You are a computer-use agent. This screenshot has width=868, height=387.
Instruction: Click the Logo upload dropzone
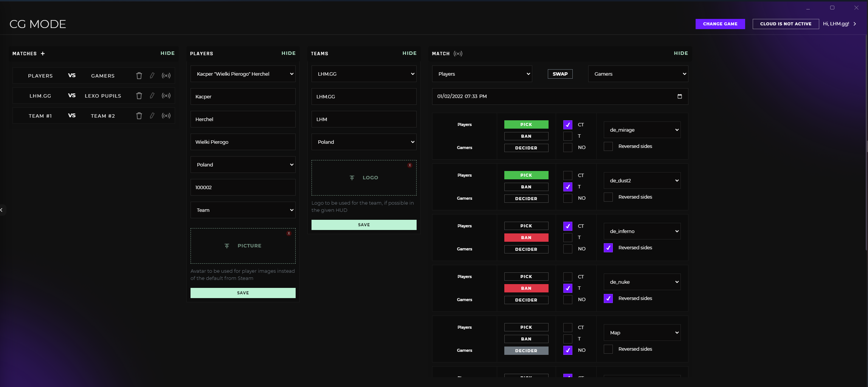tap(364, 178)
